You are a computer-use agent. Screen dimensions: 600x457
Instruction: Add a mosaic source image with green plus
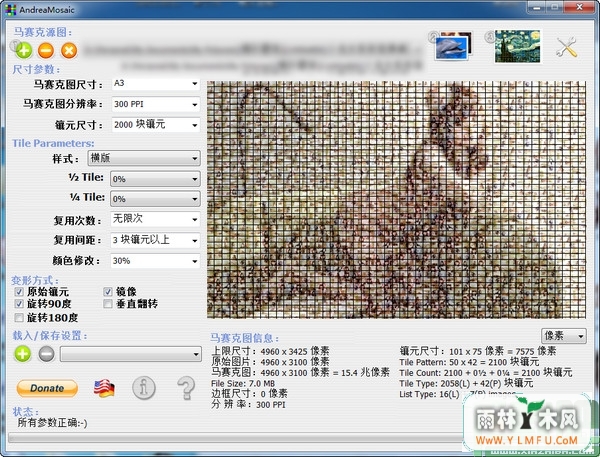pyautogui.click(x=24, y=51)
